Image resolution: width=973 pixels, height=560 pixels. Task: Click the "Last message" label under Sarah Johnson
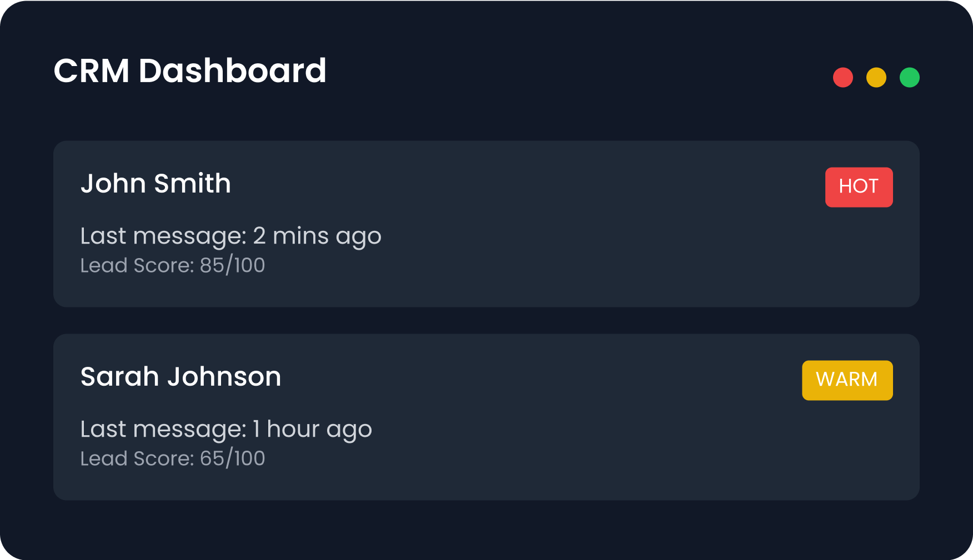point(163,429)
